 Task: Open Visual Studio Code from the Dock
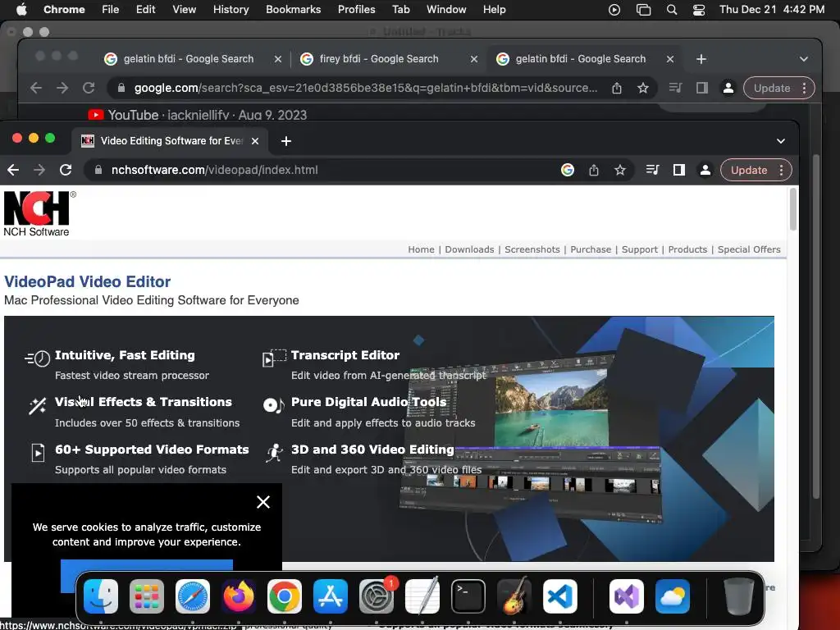click(x=559, y=596)
